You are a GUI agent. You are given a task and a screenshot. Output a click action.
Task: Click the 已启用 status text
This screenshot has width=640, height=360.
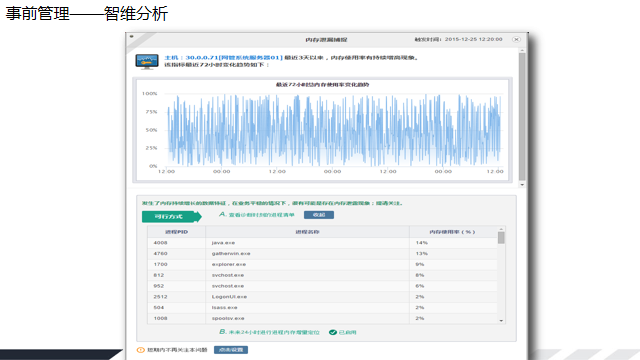click(348, 333)
